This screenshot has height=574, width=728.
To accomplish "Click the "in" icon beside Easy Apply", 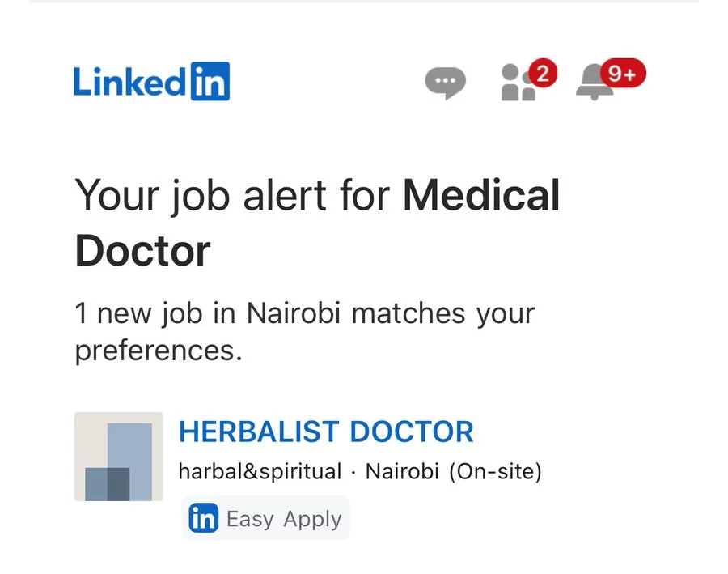I will [x=203, y=518].
